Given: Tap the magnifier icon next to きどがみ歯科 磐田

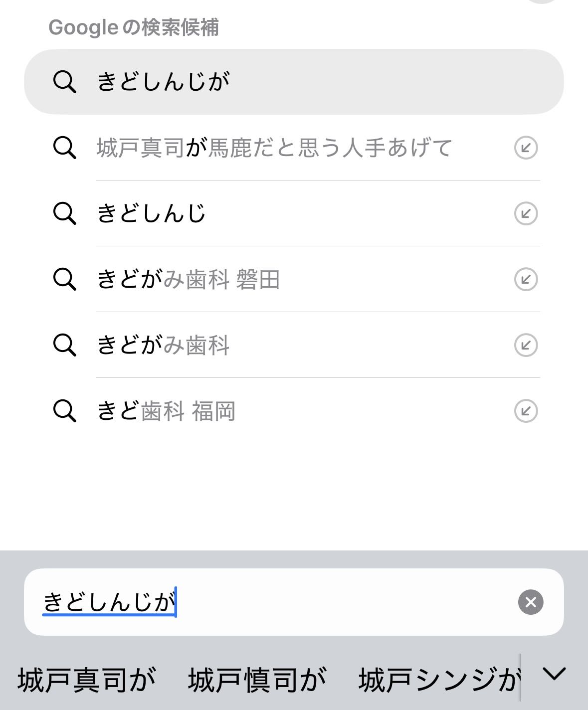Looking at the screenshot, I should click(65, 279).
